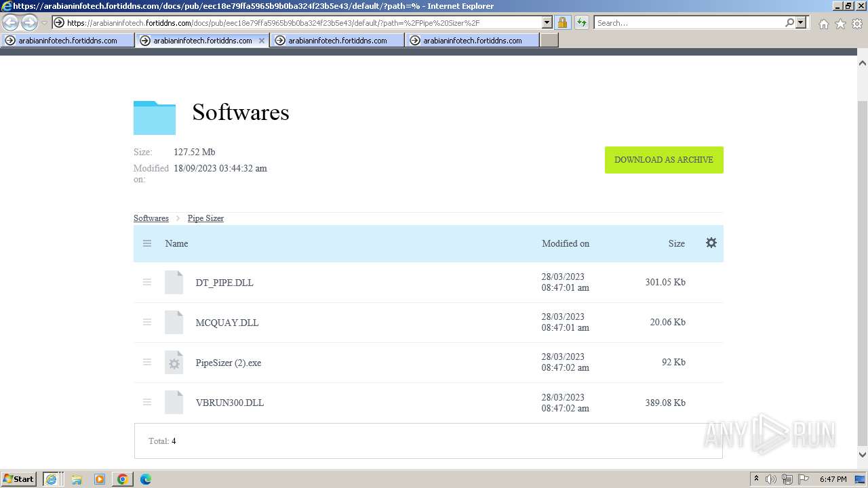Open the VBRUN300.DLL file name

pos(230,403)
